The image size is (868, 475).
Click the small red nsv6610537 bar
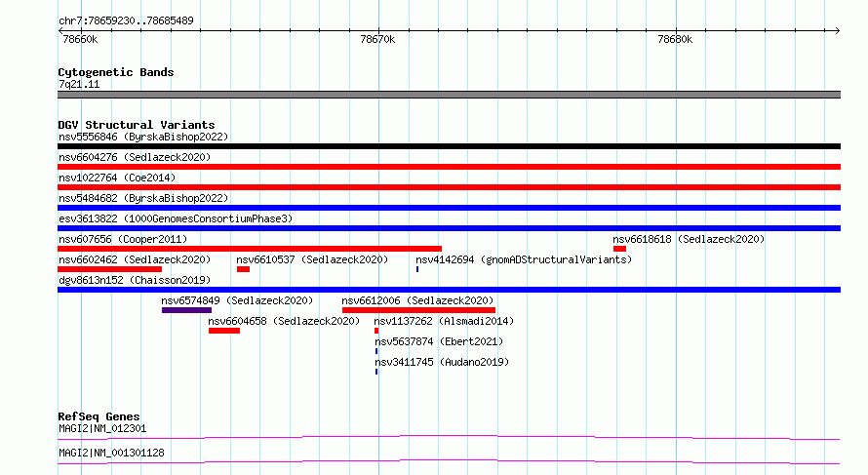pyautogui.click(x=243, y=269)
